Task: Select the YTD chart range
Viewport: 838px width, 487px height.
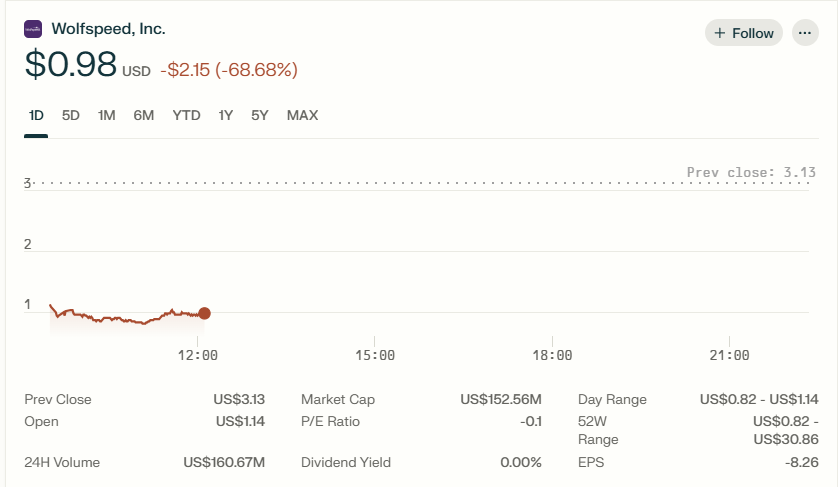Action: click(x=187, y=115)
